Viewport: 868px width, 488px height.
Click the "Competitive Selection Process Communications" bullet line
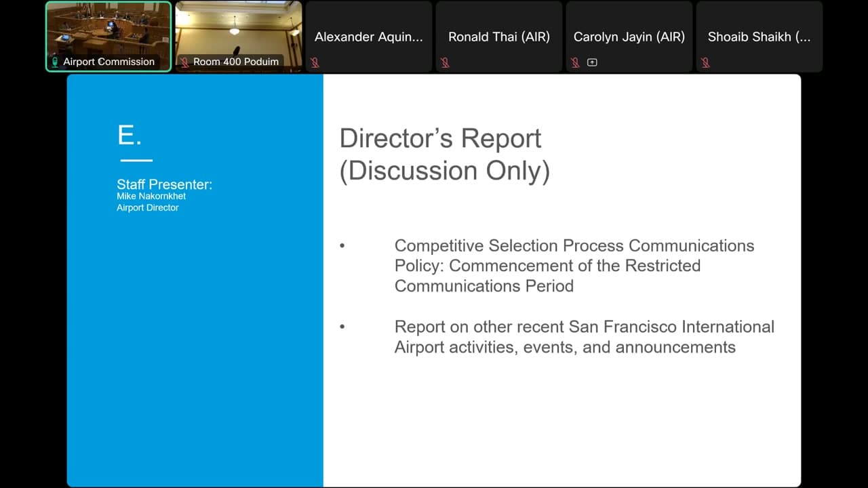click(574, 245)
